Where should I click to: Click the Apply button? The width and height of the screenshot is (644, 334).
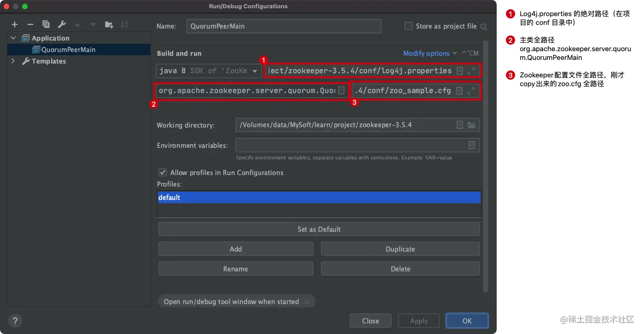419,321
